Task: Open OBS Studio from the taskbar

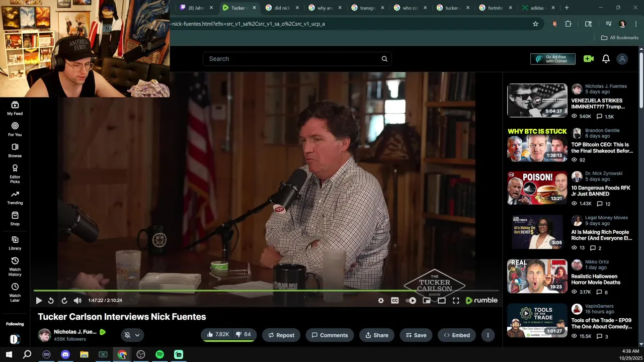Action: tap(141, 354)
